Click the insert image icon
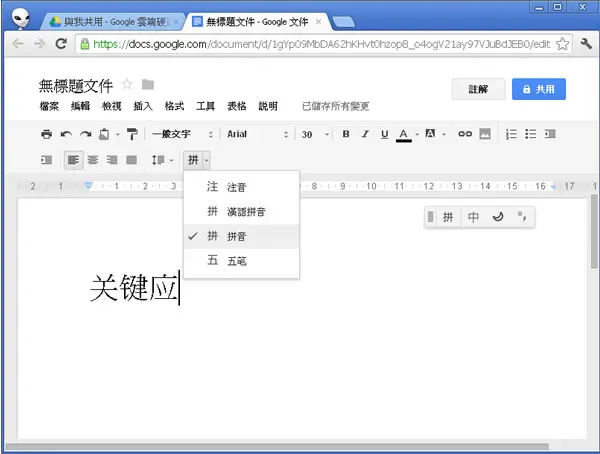The width and height of the screenshot is (600, 454). point(485,134)
